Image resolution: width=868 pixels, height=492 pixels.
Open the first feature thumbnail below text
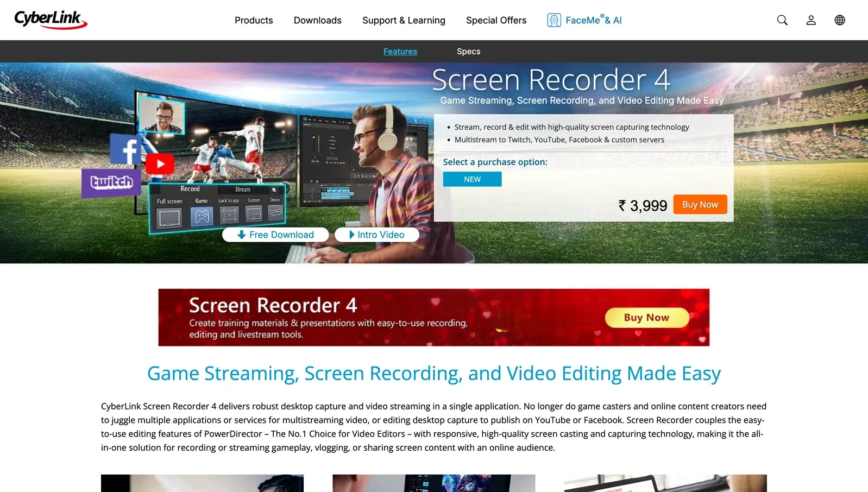coord(202,483)
